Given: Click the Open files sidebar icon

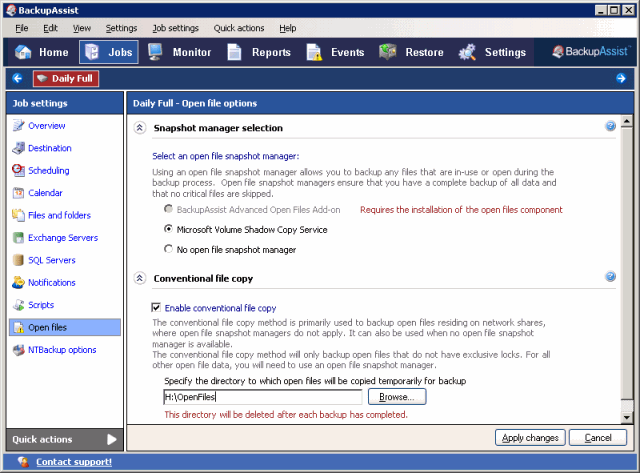Looking at the screenshot, I should tap(18, 327).
